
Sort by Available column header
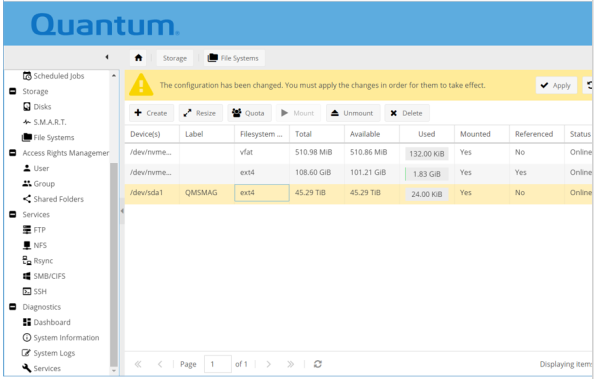coord(372,134)
